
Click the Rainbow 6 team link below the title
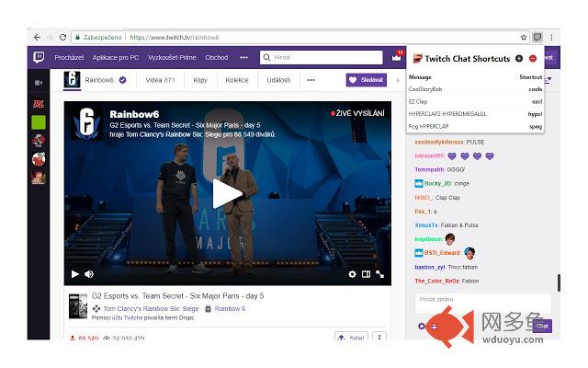coord(230,309)
